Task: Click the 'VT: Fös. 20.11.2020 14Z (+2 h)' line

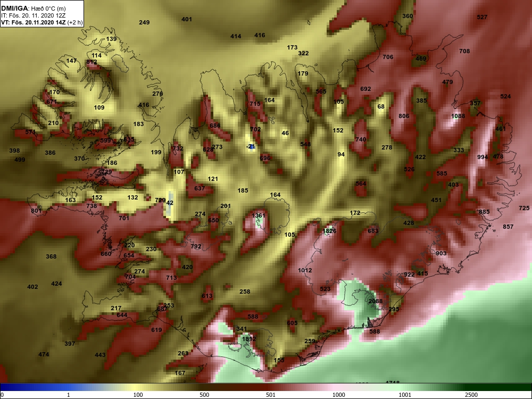Action: pos(41,22)
